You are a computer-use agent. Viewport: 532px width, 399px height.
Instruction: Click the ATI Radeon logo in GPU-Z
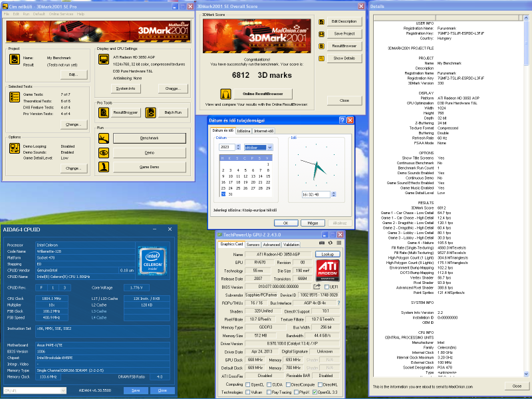[x=328, y=270]
